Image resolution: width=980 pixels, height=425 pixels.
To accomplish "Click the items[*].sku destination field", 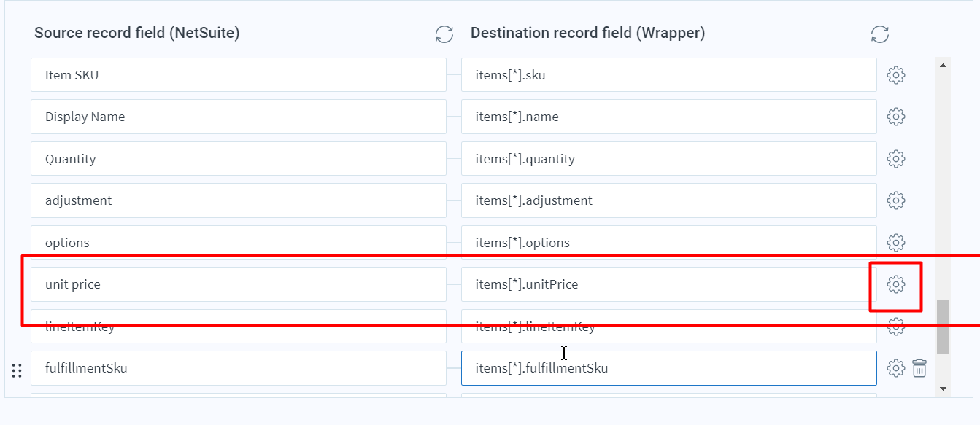I will coord(669,75).
